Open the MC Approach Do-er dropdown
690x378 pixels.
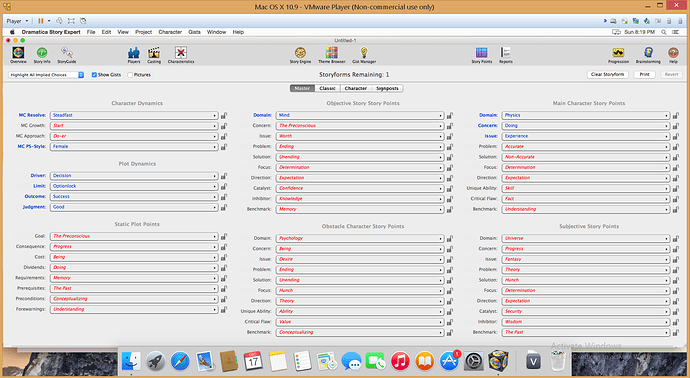pos(134,136)
